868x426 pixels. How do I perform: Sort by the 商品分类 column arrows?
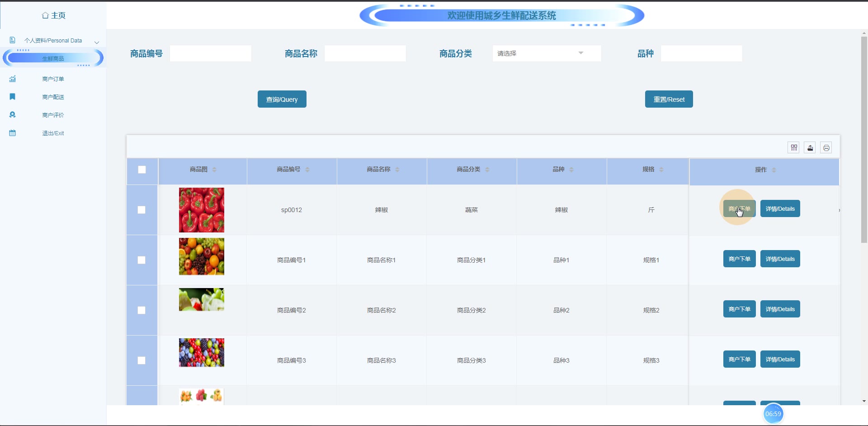487,170
